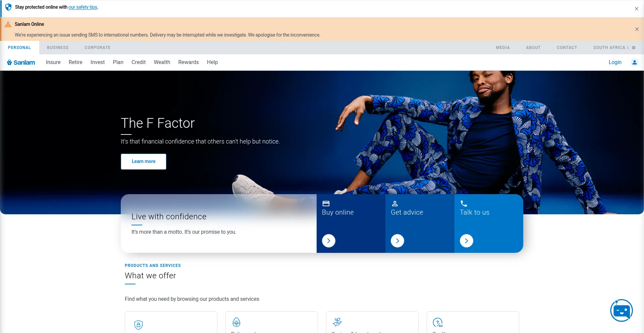
Task: Open the chatbot assistant icon
Action: 621,311
